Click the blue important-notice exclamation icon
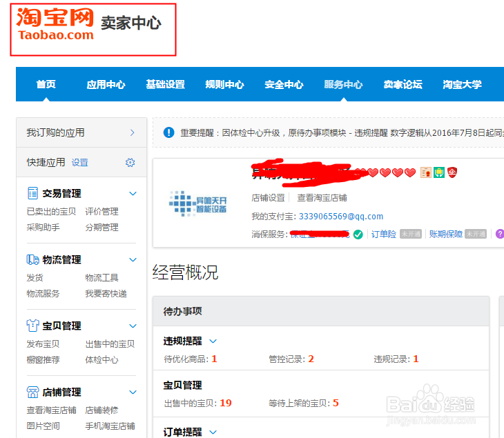Screen dimensions: 504x438 click(x=168, y=132)
